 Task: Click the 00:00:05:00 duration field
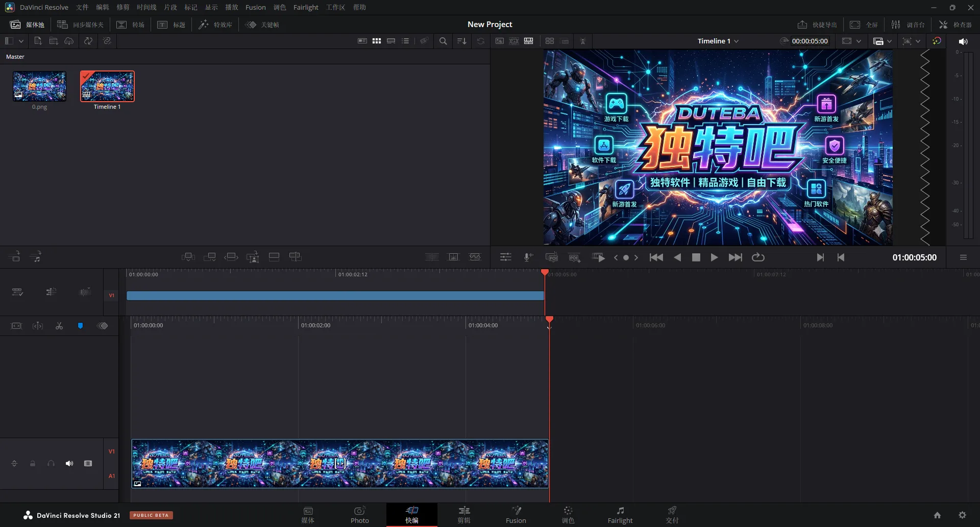click(810, 41)
